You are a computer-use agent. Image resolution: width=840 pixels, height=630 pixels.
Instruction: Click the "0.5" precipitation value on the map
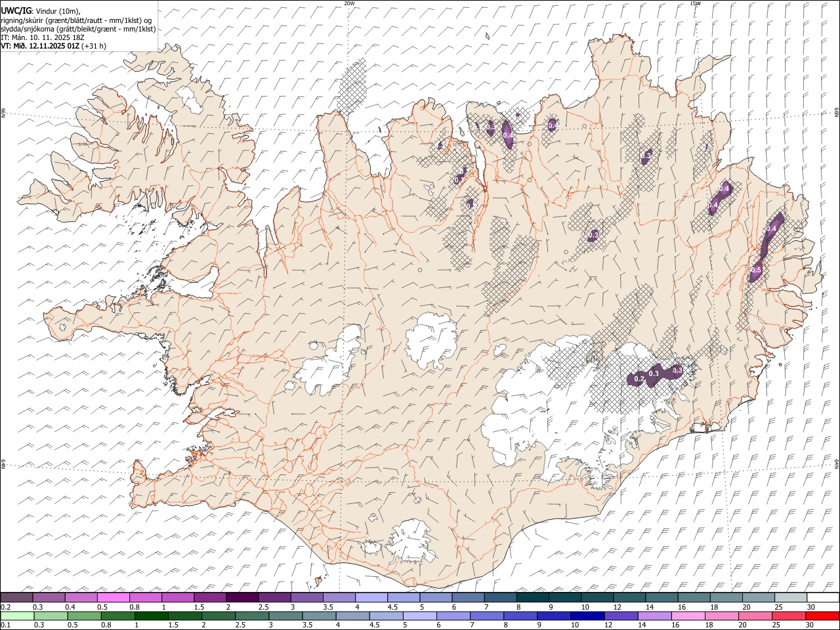pos(755,270)
